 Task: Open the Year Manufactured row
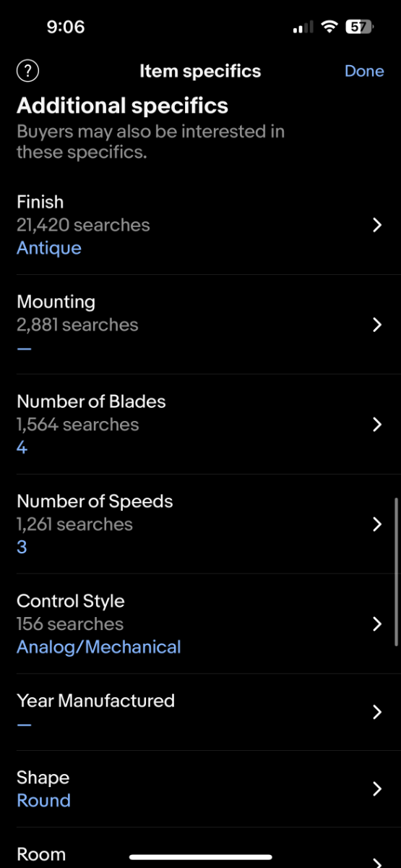pyautogui.click(x=200, y=712)
